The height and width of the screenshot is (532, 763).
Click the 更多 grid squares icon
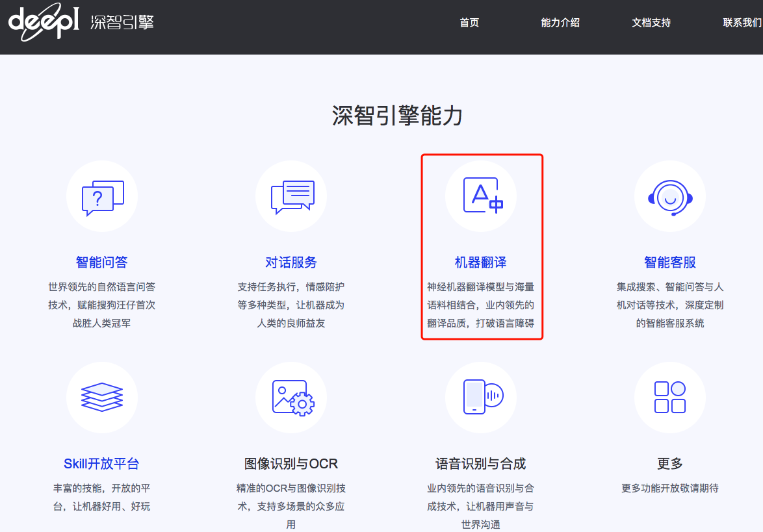(670, 397)
